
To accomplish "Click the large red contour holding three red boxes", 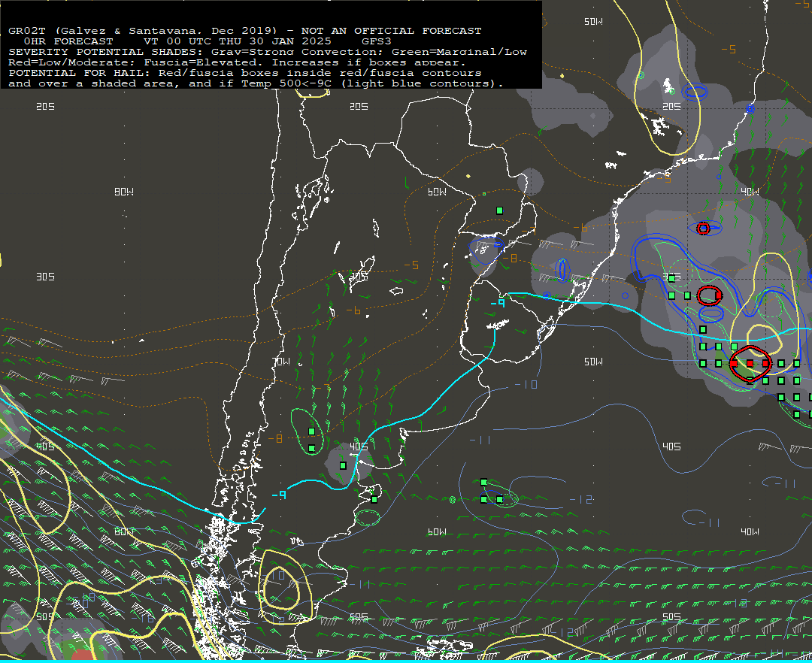I will pos(750,363).
